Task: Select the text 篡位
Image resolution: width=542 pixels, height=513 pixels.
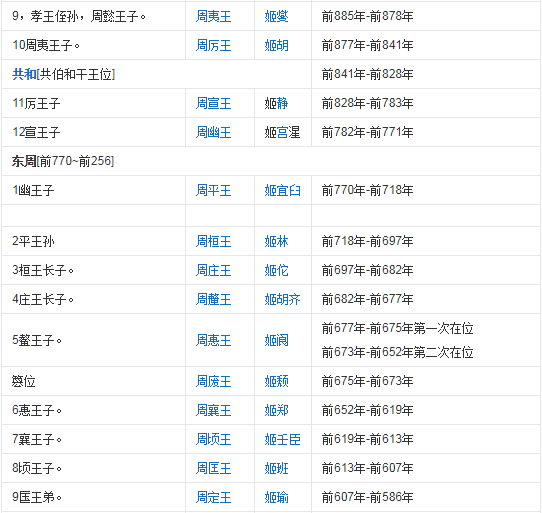Action: [24, 382]
